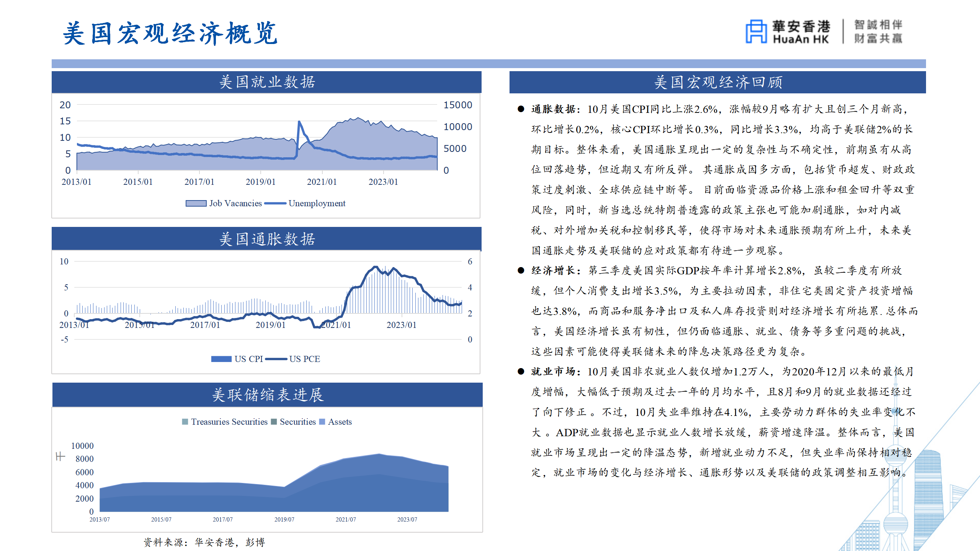Click the Assets legend label

(x=340, y=422)
